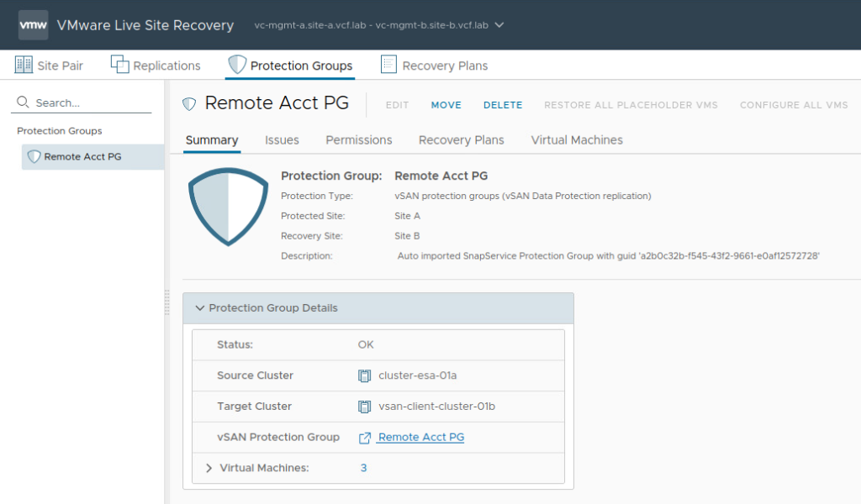Click the Site Pair building icon

point(24,65)
